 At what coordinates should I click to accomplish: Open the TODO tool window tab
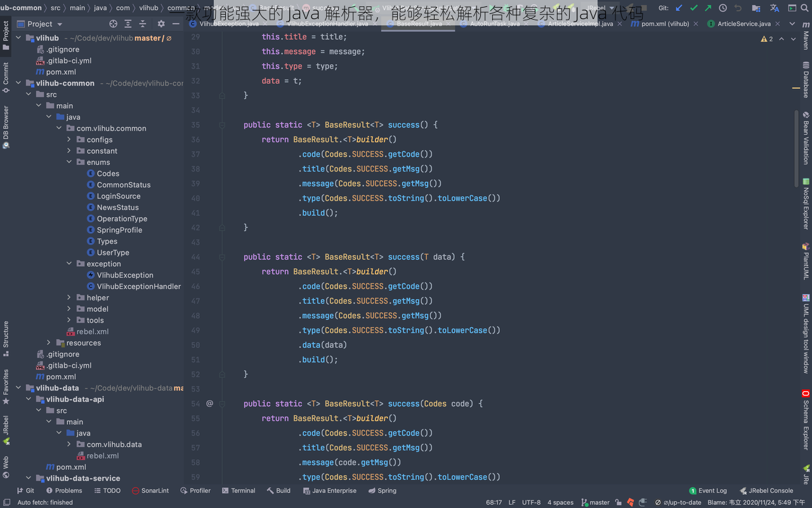click(x=107, y=491)
